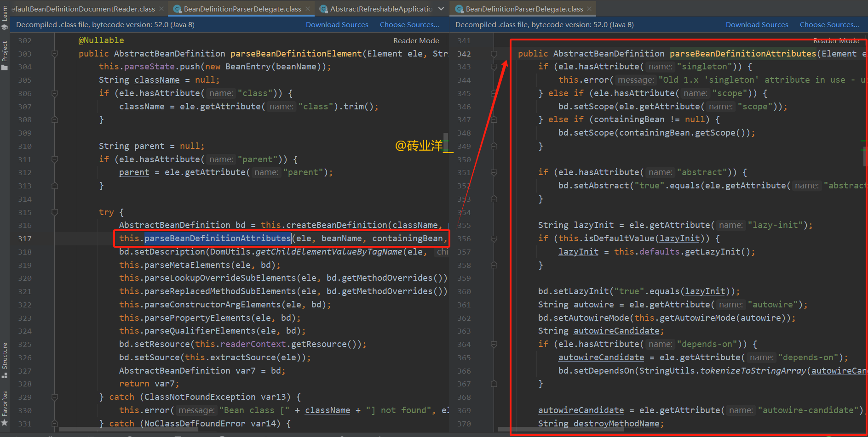Click fold end marker at line 308
The image size is (868, 437).
click(55, 120)
